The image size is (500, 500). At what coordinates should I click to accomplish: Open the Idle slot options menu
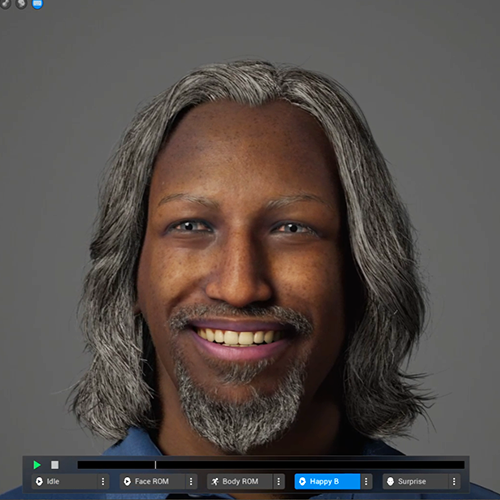coord(103,481)
